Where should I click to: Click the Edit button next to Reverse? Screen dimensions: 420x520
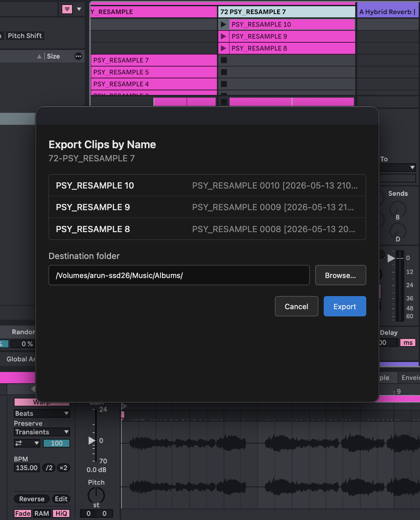tap(61, 499)
